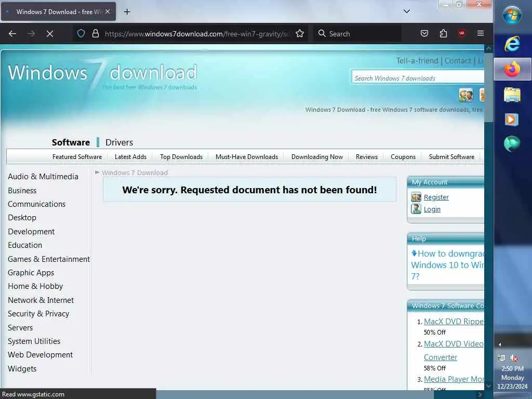
Task: Open Windows Explorer folder icon
Action: 512,95
